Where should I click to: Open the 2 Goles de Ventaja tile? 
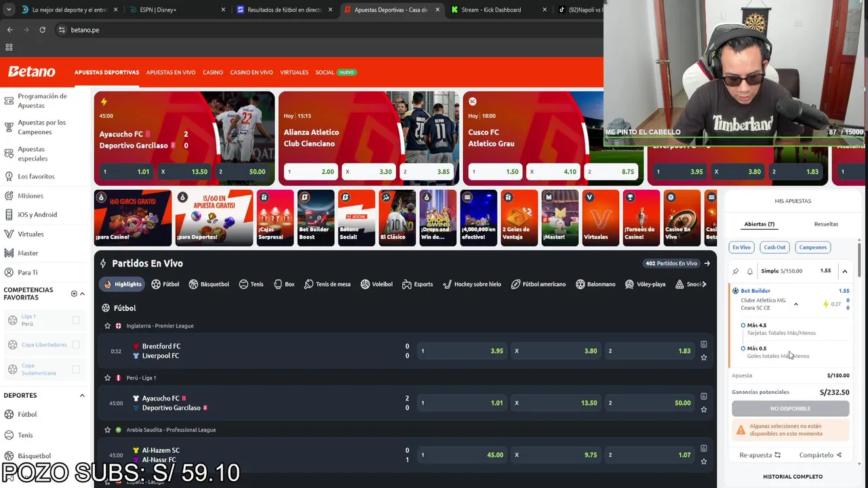[x=519, y=218]
